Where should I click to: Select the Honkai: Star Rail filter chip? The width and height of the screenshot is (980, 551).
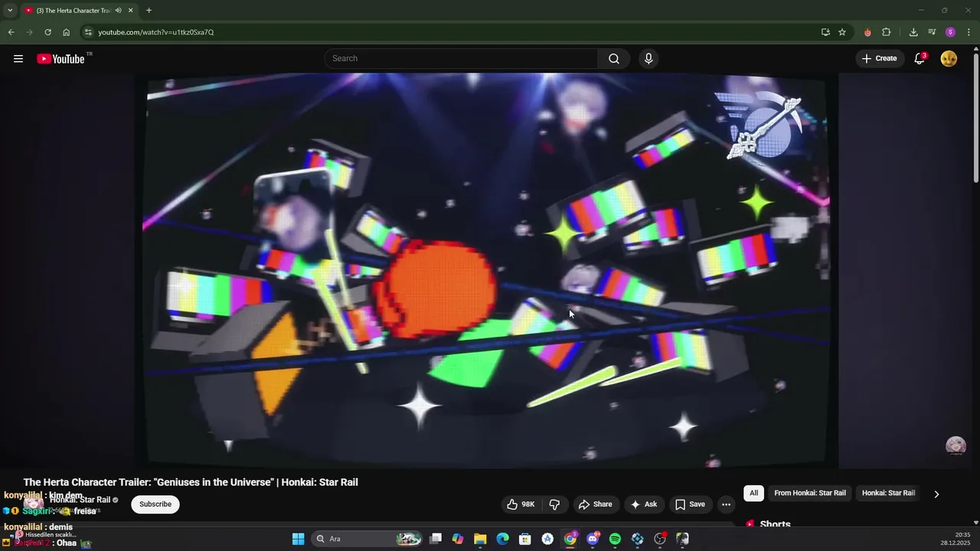[888, 494]
